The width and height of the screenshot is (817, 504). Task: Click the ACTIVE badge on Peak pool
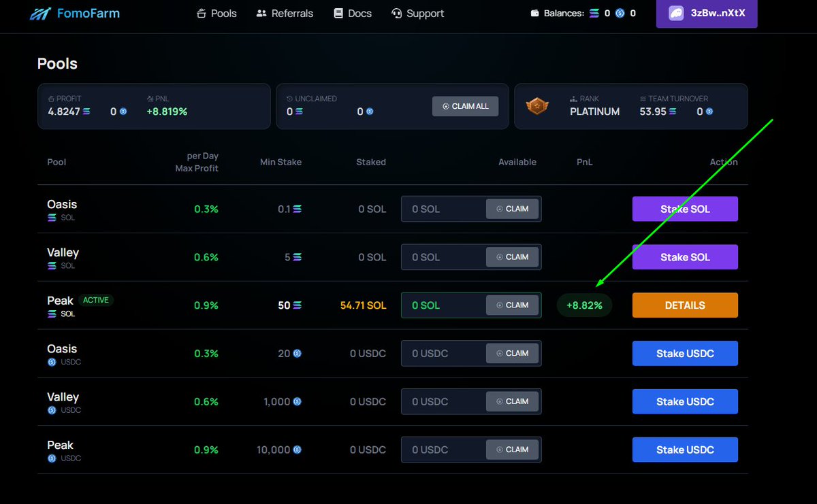click(96, 300)
